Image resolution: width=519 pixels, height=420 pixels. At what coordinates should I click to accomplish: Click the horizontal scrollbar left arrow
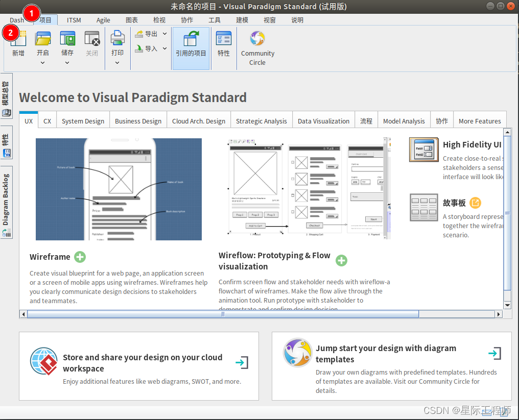23,314
